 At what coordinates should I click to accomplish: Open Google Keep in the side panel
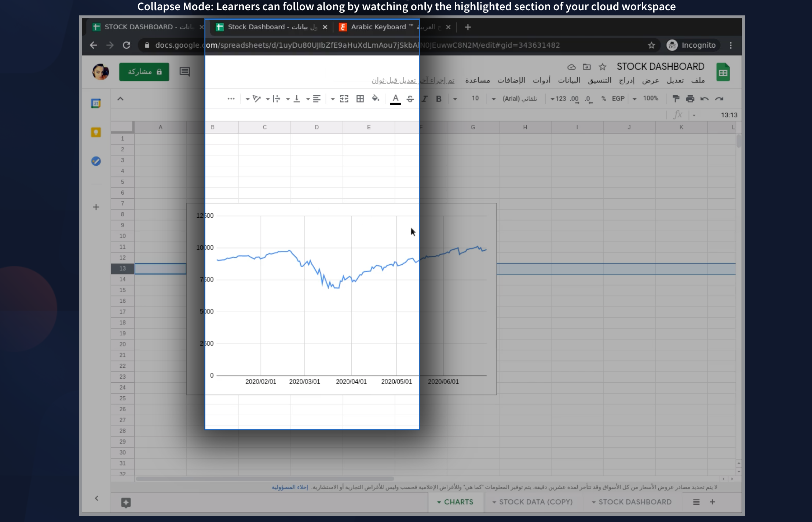point(96,132)
